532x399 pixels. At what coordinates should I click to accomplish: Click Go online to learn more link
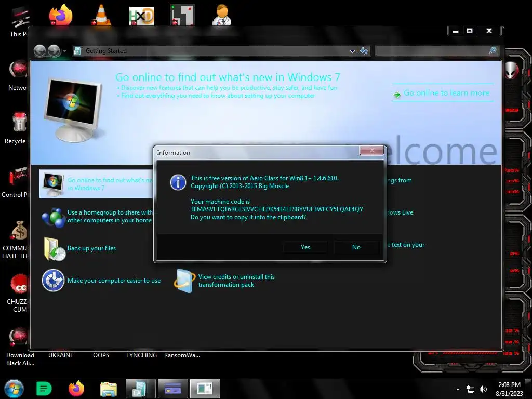coord(446,92)
